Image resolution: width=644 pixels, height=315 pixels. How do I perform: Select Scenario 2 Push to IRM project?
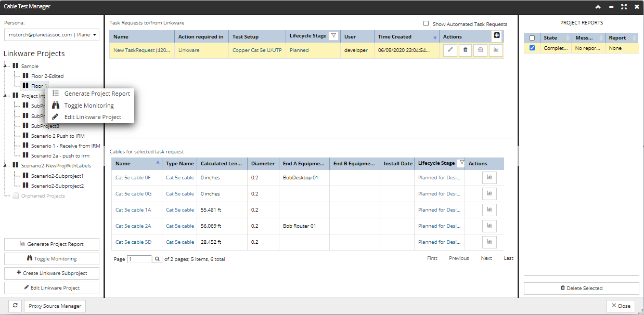coord(58,136)
